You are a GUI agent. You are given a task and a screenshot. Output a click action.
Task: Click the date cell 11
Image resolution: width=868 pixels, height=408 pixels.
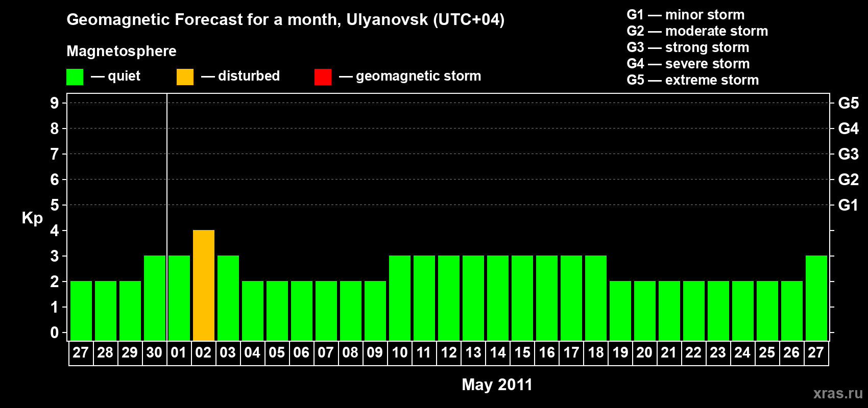424,353
